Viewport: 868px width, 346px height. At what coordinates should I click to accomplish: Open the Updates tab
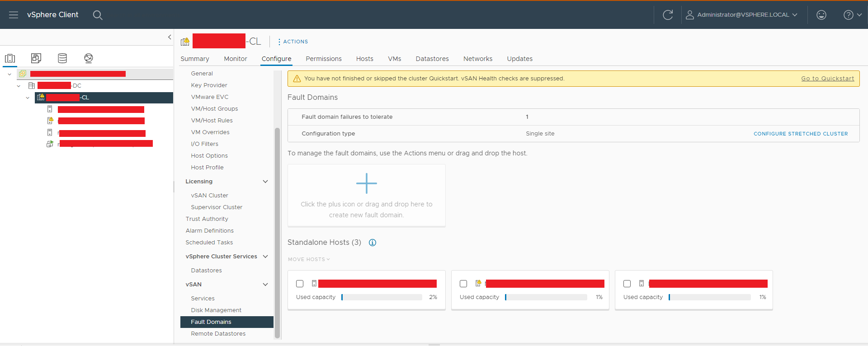point(520,59)
